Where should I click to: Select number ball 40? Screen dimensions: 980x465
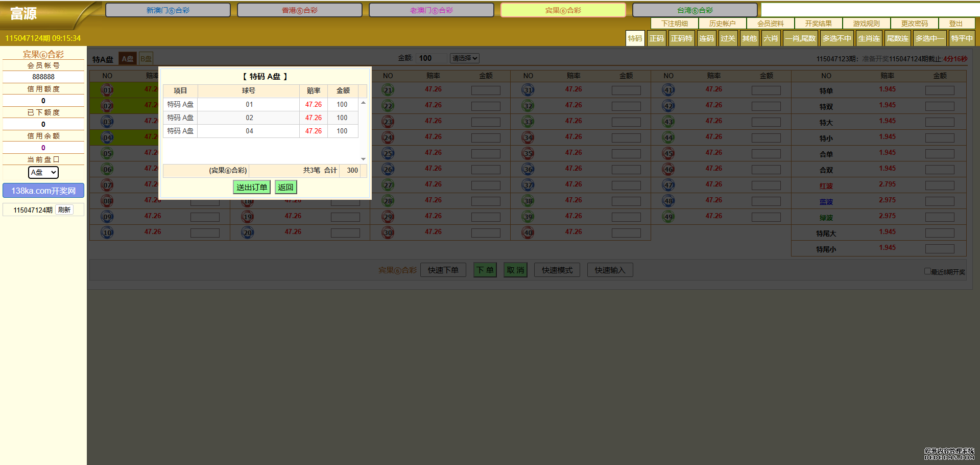pyautogui.click(x=528, y=233)
